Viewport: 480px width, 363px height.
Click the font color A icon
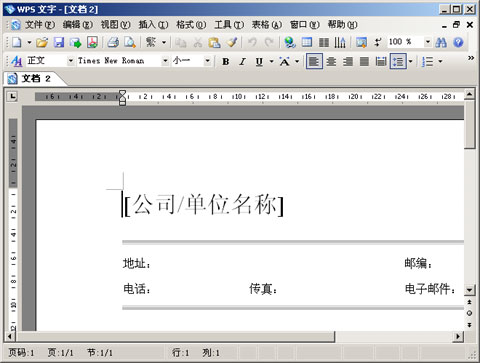click(x=285, y=61)
